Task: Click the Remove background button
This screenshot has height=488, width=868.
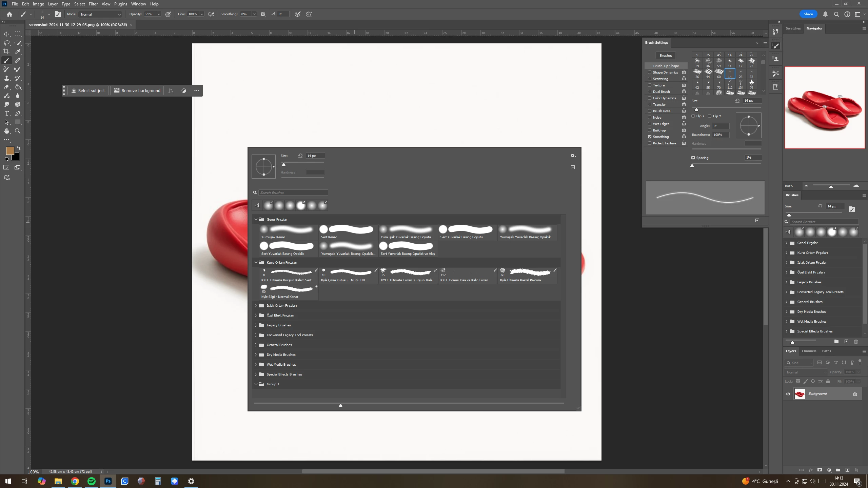Action: pyautogui.click(x=137, y=91)
